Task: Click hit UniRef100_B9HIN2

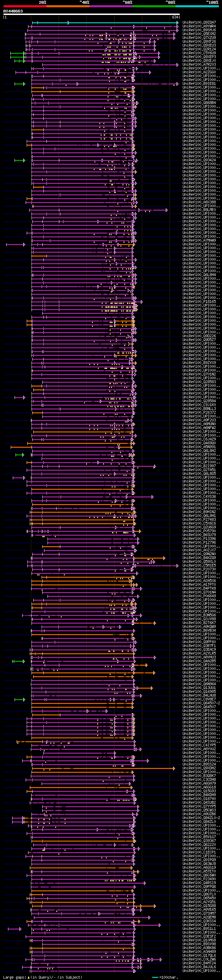Action: coord(199,512)
